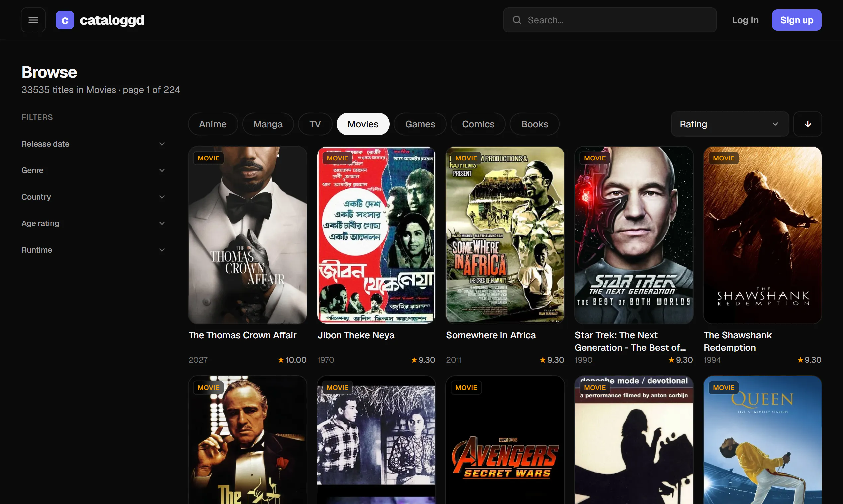843x504 pixels.
Task: Click the star rating of Star Trek
Action: point(680,360)
